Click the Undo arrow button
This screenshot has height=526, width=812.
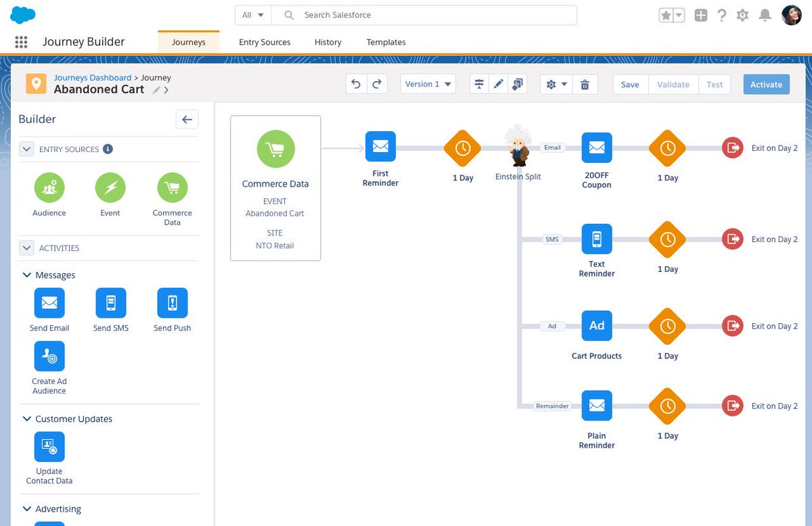pos(356,85)
